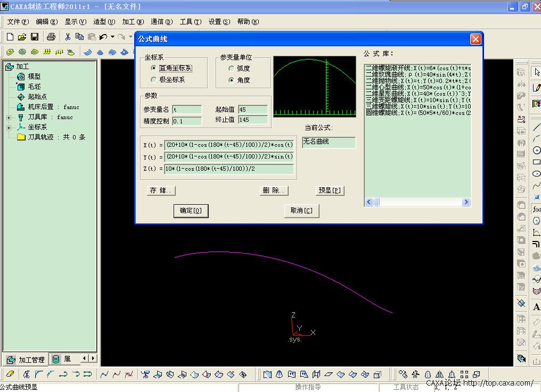
Task: Select the straight line drawing tool
Action: [x=537, y=127]
